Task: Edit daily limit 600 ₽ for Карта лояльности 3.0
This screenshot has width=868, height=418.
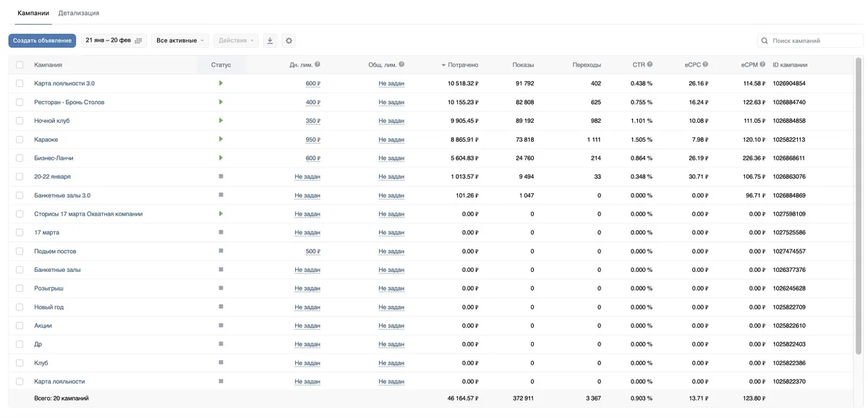Action: [x=313, y=84]
